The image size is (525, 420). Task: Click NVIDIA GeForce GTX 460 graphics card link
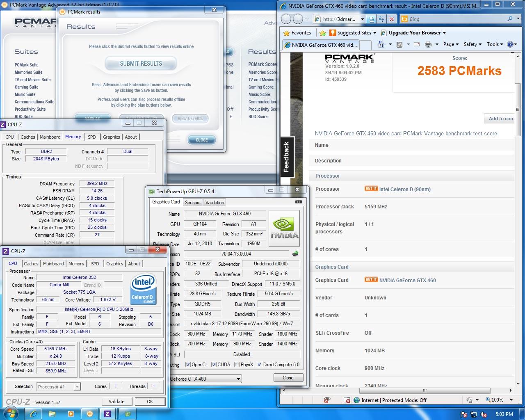point(408,281)
